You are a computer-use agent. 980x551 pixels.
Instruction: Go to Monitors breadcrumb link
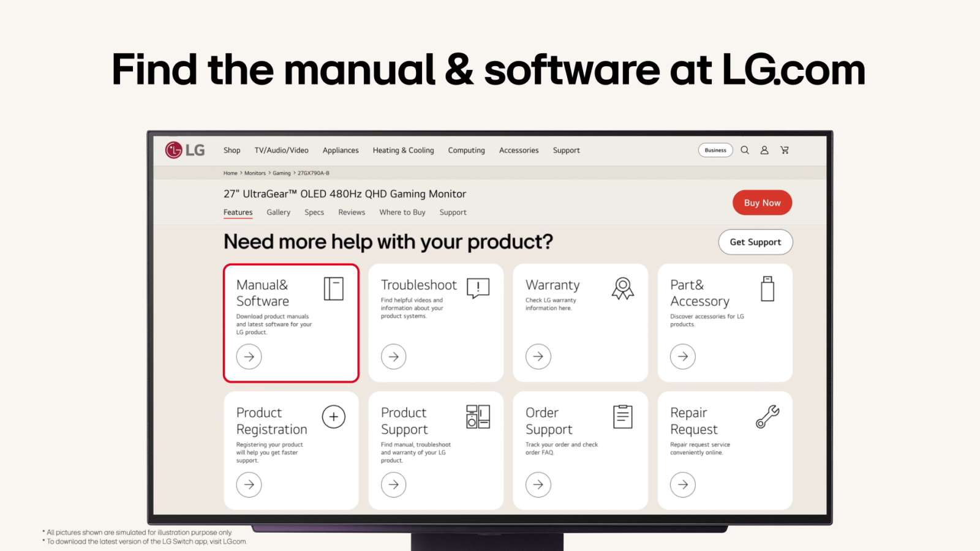[255, 173]
